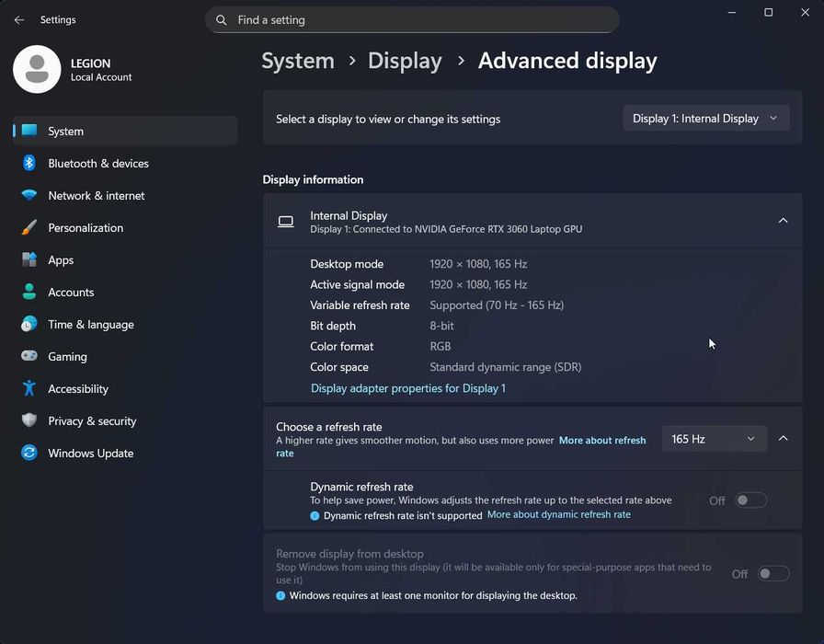Image resolution: width=824 pixels, height=644 pixels.
Task: Maximize the Settings window
Action: tap(768, 12)
